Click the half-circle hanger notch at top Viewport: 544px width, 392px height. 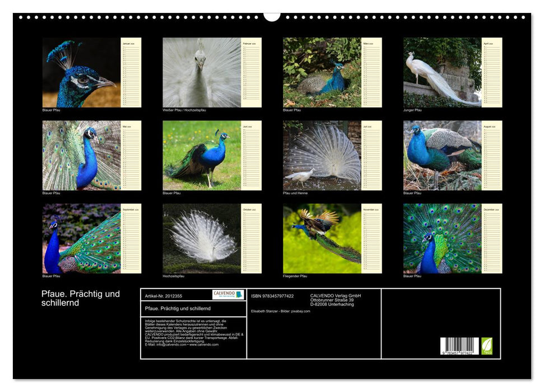(x=272, y=16)
